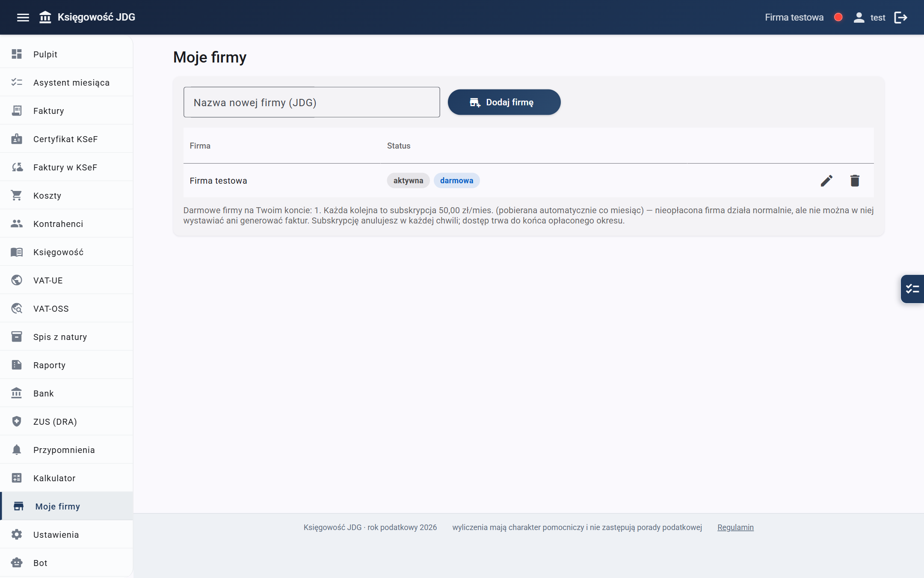Click the Bank building icon in sidebar
The width and height of the screenshot is (924, 578).
click(17, 393)
